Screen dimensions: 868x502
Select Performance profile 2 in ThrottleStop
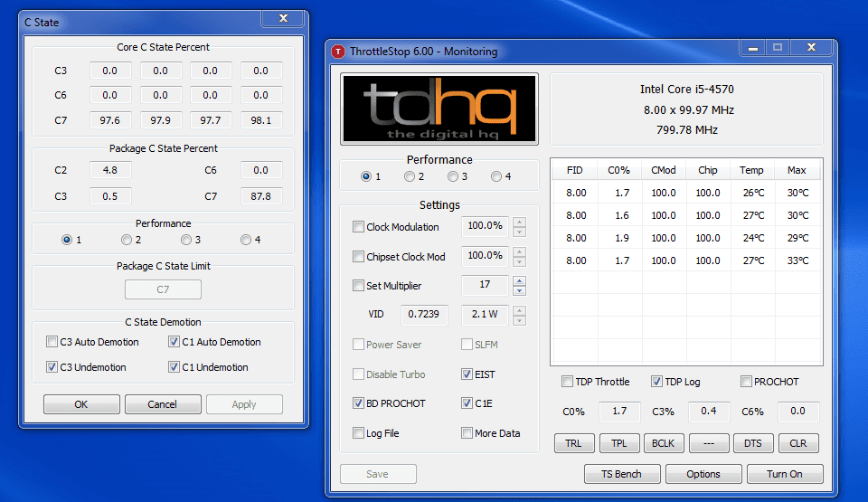click(410, 176)
